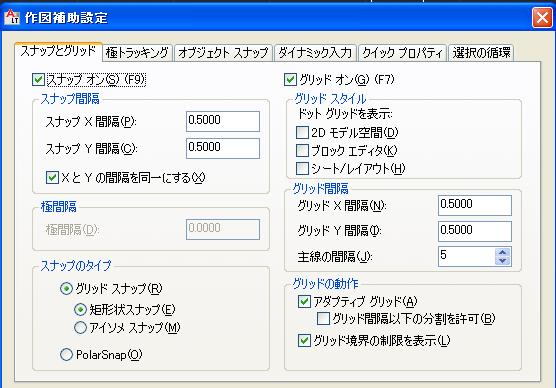Choose アイソメ スナップ(M) radio option
The height and width of the screenshot is (388, 556).
pyautogui.click(x=80, y=327)
